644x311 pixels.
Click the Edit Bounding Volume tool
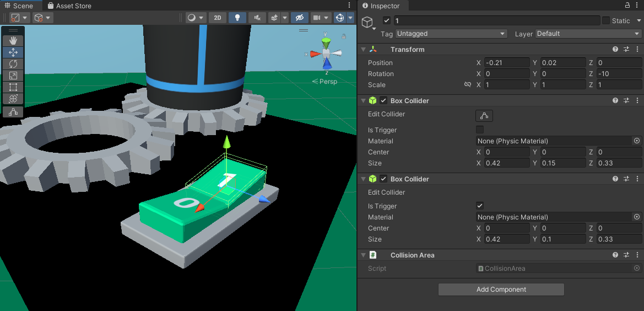[x=13, y=112]
